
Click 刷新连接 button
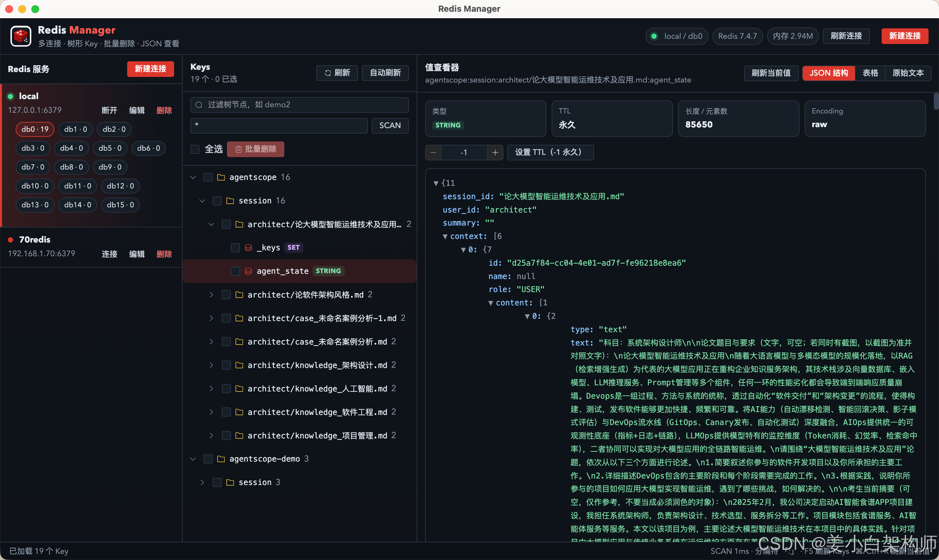point(846,36)
